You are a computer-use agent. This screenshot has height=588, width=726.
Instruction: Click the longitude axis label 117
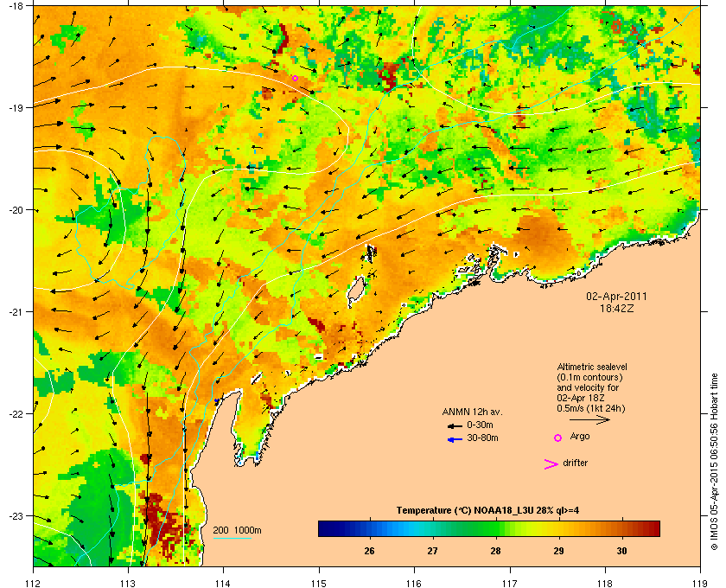tap(509, 584)
